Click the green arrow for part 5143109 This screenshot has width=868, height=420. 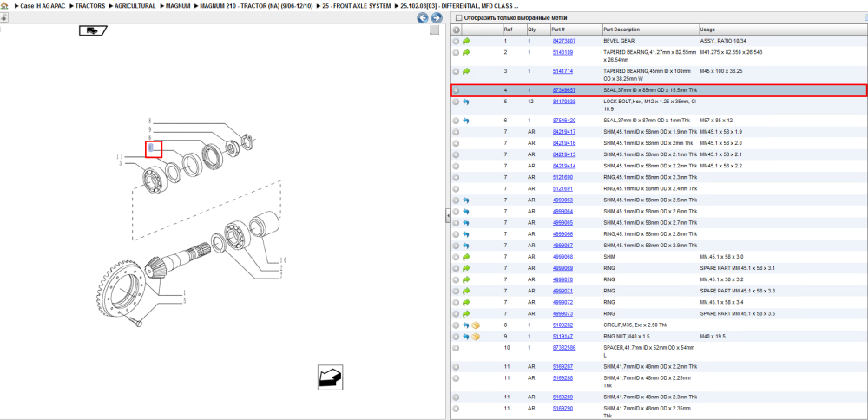[466, 53]
